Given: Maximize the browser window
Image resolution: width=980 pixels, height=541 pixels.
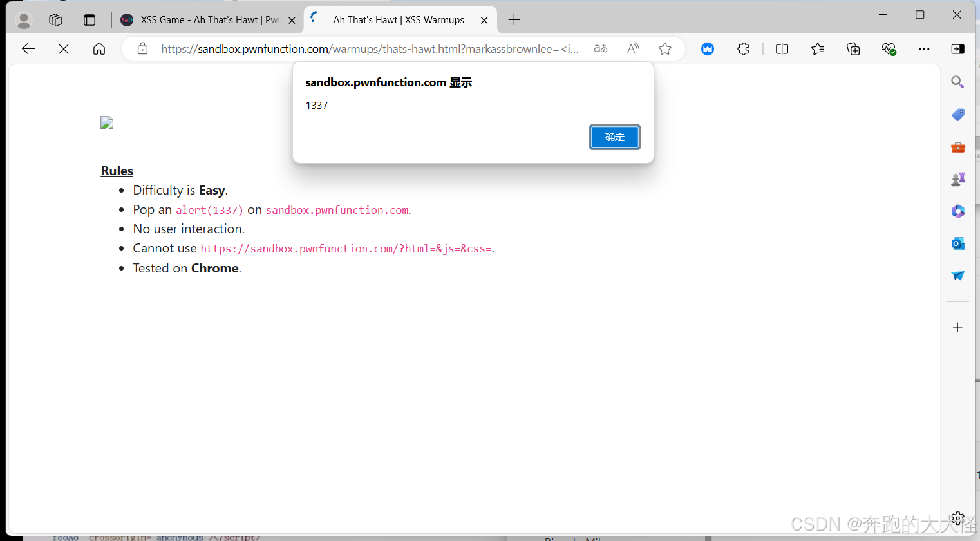Looking at the screenshot, I should [x=920, y=15].
